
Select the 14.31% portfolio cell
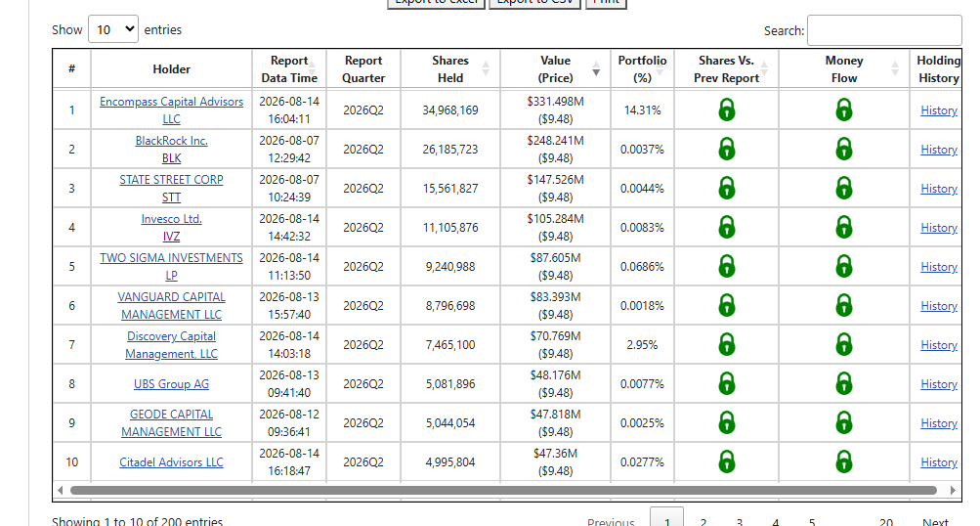point(642,110)
